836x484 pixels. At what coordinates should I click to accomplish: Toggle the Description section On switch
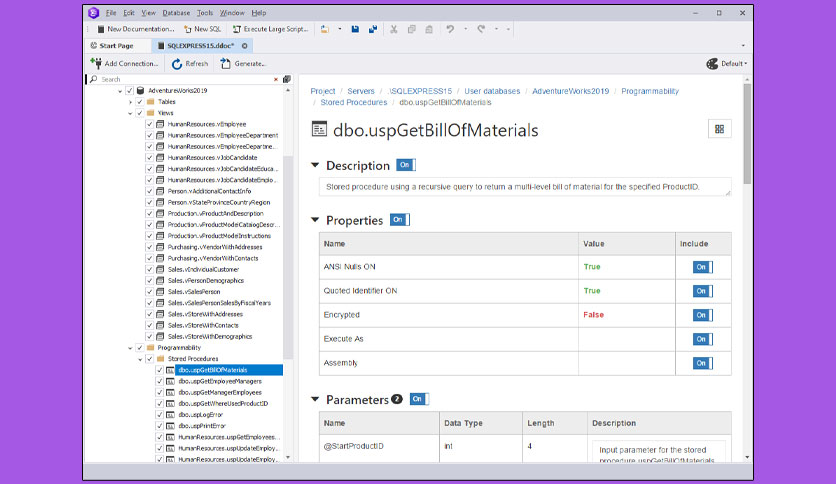(x=406, y=165)
